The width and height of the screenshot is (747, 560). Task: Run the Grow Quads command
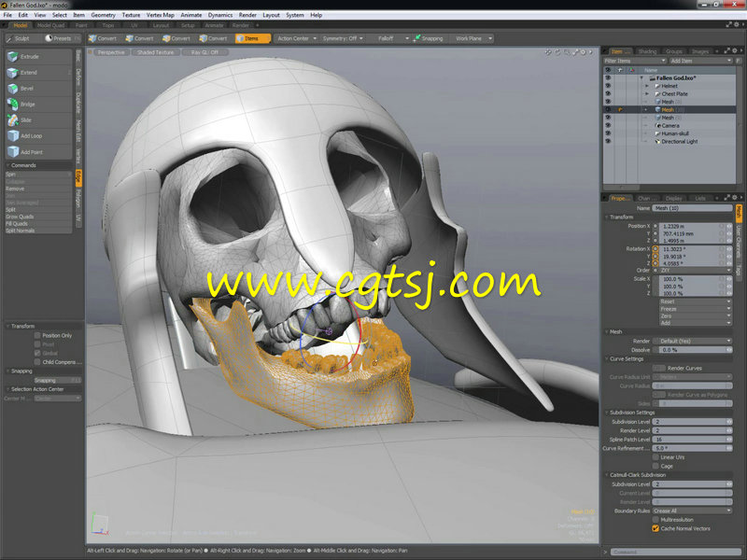38,217
